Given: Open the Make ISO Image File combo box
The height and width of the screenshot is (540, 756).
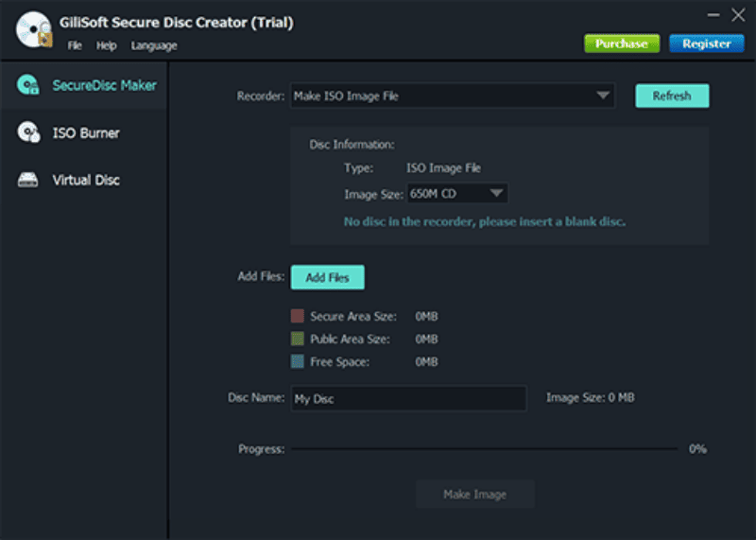Looking at the screenshot, I should pyautogui.click(x=453, y=96).
